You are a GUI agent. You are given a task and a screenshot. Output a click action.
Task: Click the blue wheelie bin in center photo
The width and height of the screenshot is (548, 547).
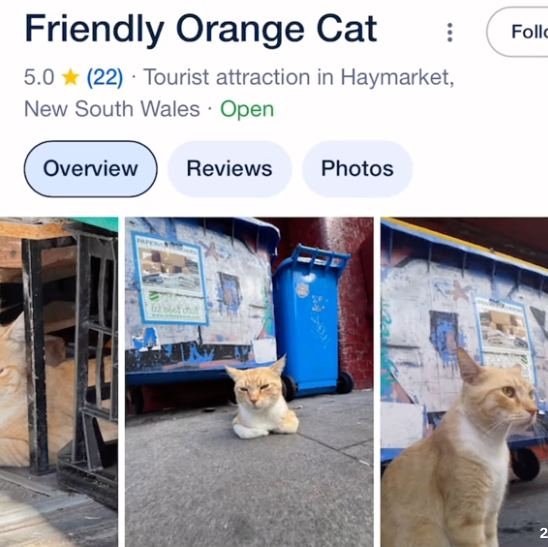(310, 321)
